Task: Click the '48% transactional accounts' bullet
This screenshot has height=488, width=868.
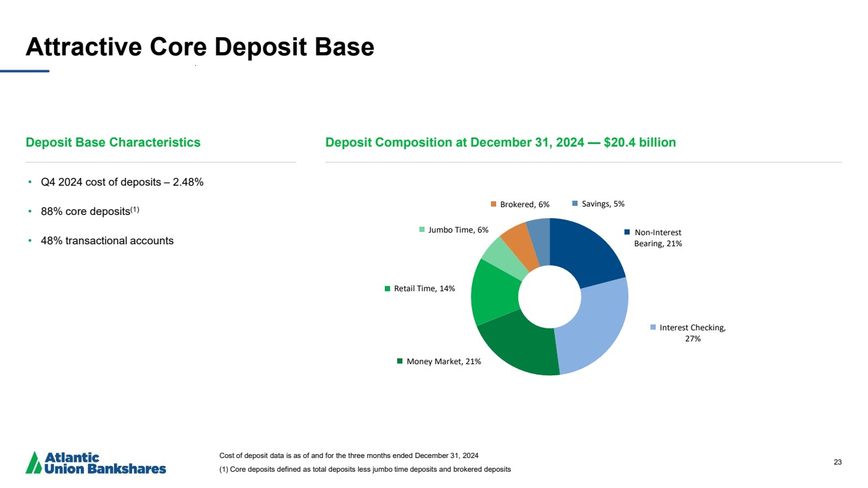Action: point(107,240)
